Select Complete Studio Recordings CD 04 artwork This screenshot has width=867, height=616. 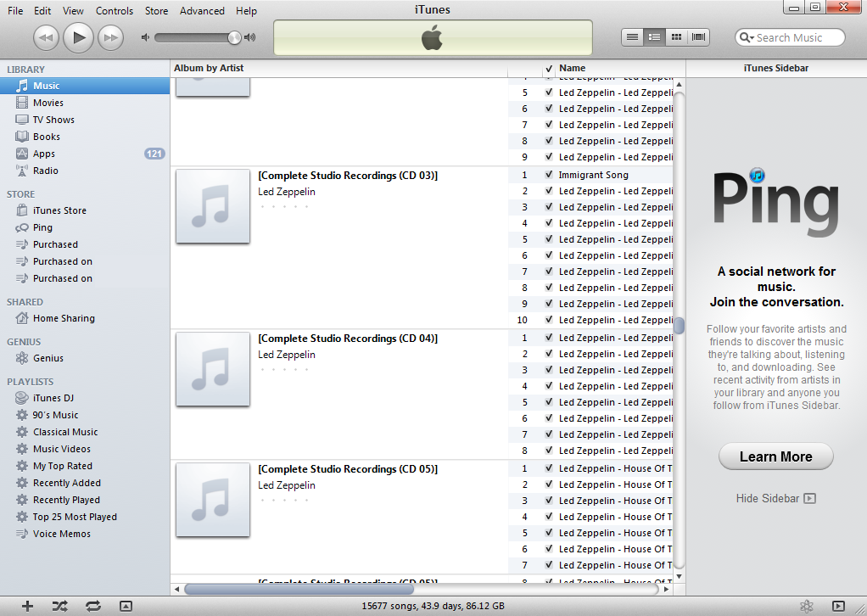(x=213, y=369)
